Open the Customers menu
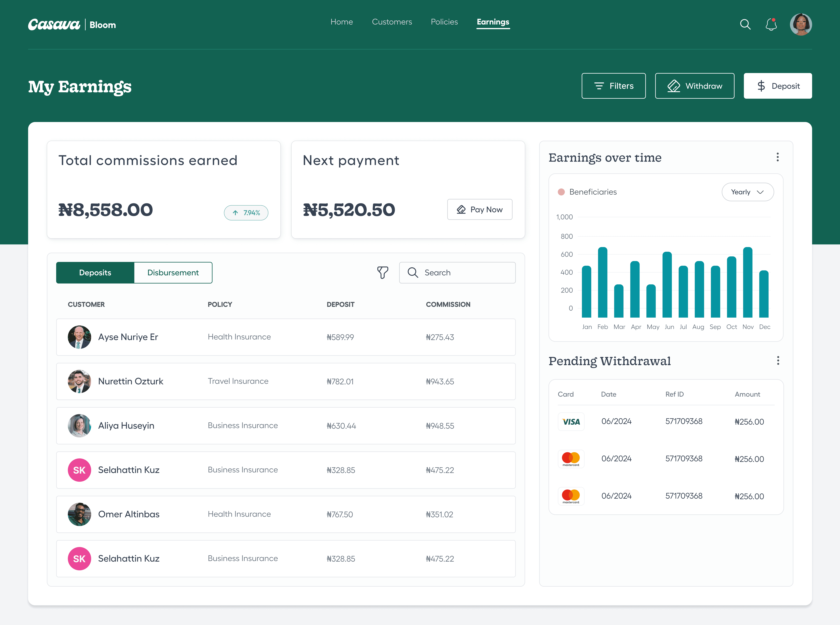Screen dimensions: 840x625 392,22
